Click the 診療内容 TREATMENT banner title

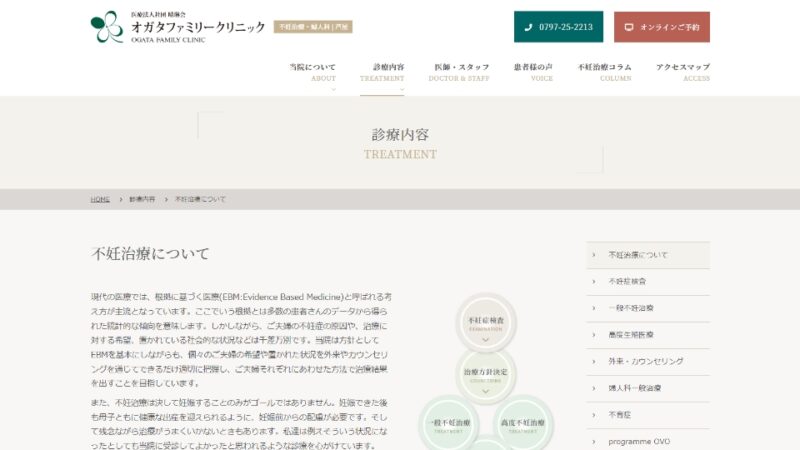[400, 143]
